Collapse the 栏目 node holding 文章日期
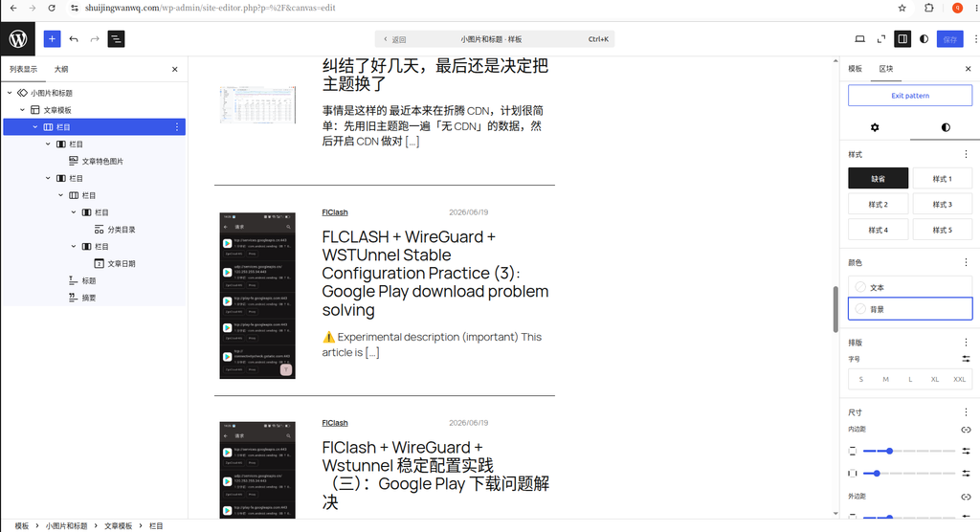The width and height of the screenshot is (980, 532). pos(74,246)
